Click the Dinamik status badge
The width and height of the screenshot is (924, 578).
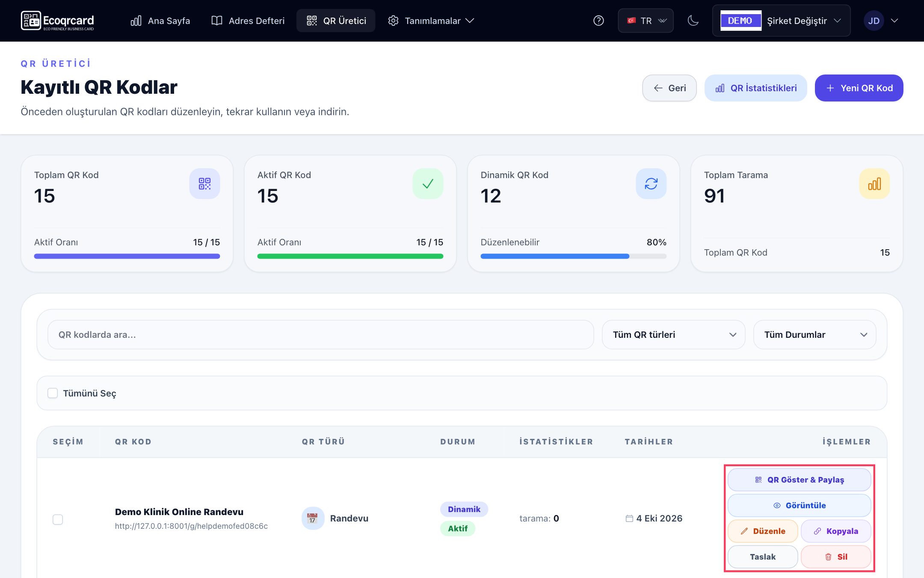coord(464,509)
